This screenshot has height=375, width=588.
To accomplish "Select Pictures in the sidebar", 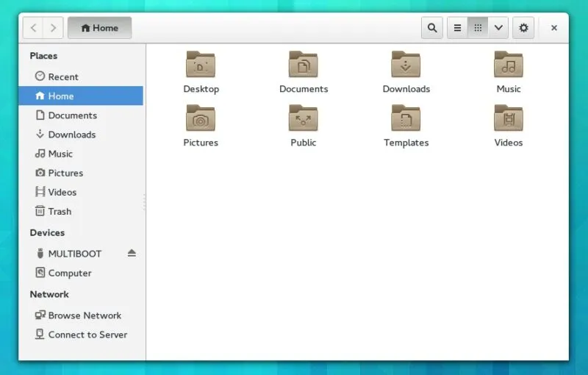I will (x=81, y=173).
